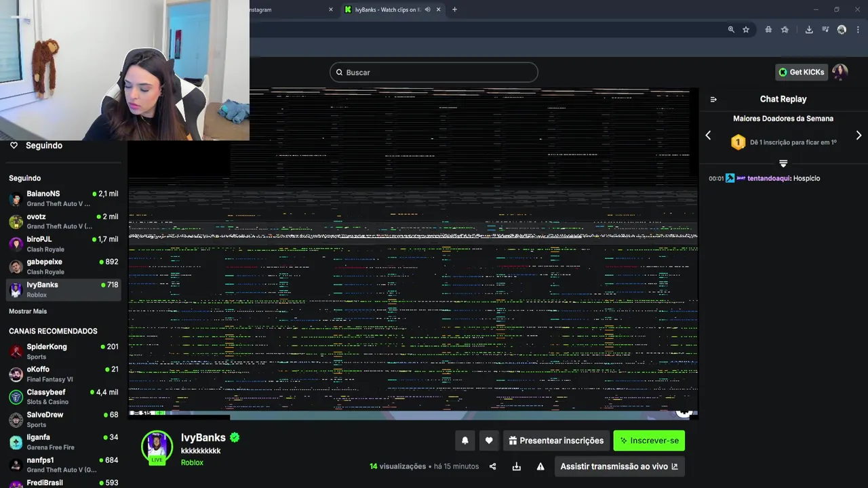
Task: Click Presentear inscrições button
Action: (556, 441)
